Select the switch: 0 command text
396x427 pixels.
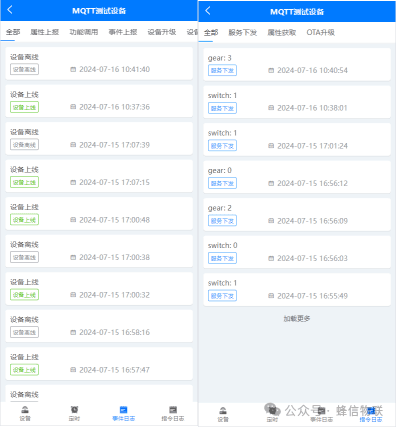coord(223,246)
